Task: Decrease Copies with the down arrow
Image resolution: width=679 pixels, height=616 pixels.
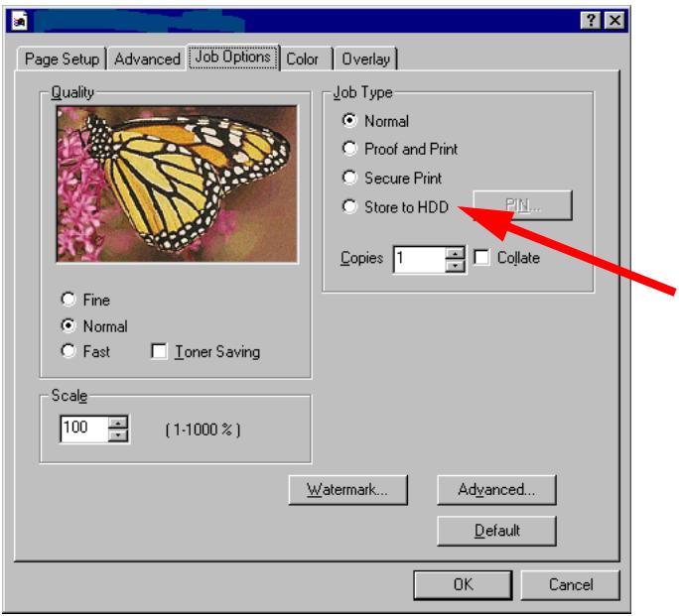Action: point(455,266)
